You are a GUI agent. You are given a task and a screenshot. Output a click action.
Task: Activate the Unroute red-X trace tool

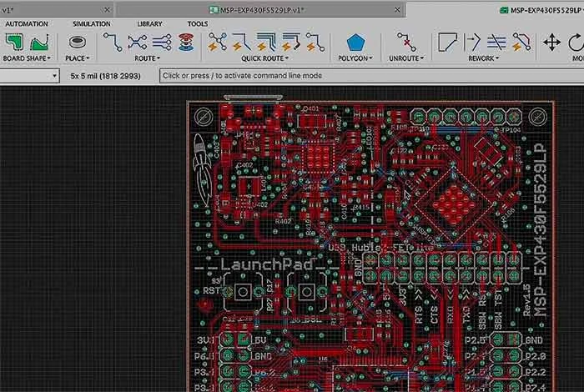tap(406, 42)
